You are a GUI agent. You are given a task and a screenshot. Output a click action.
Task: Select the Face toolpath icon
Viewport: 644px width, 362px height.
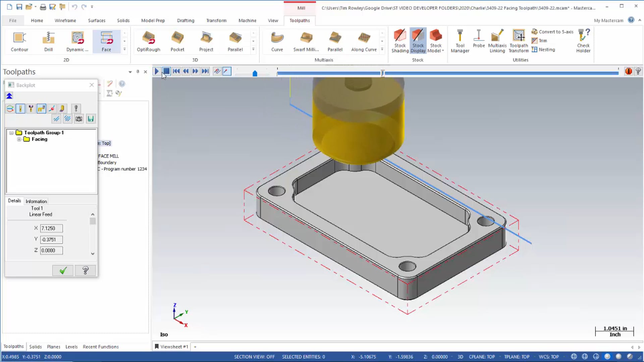(106, 42)
